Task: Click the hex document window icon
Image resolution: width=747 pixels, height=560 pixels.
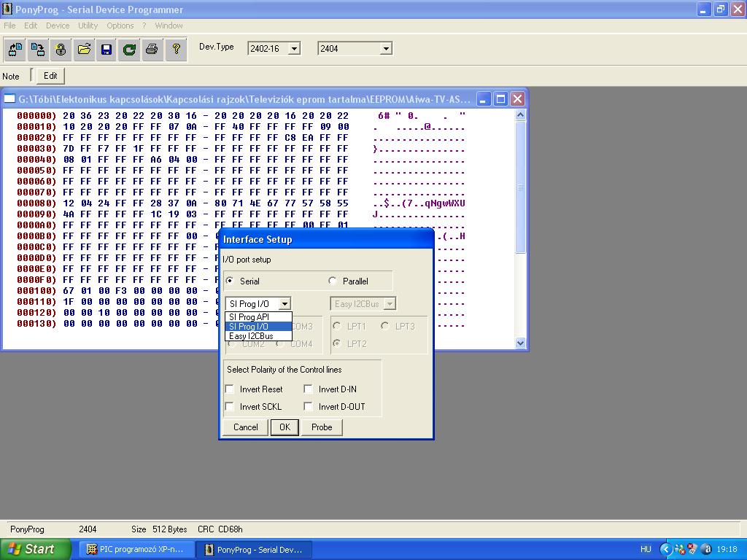Action: point(9,99)
